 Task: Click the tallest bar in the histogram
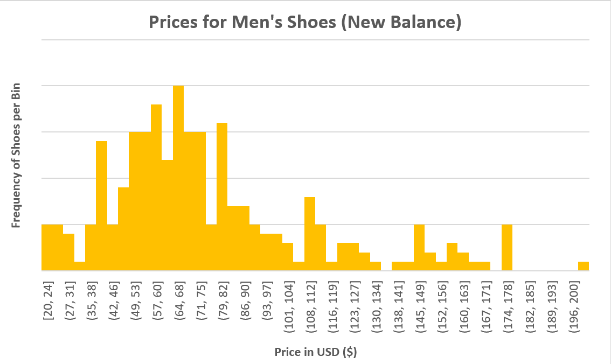pyautogui.click(x=178, y=178)
